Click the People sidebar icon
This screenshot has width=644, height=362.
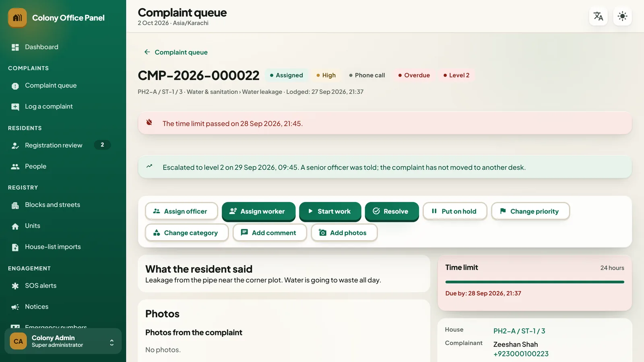pos(15,167)
